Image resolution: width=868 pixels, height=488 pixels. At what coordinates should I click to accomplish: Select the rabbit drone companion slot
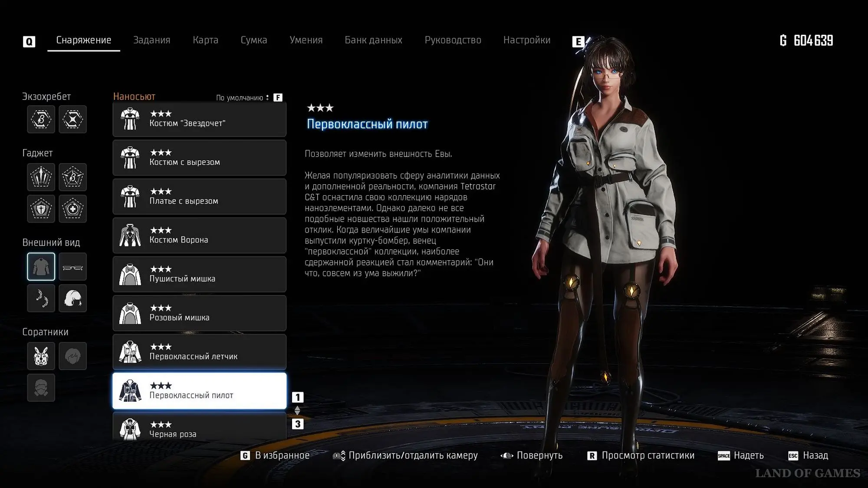pos(41,356)
